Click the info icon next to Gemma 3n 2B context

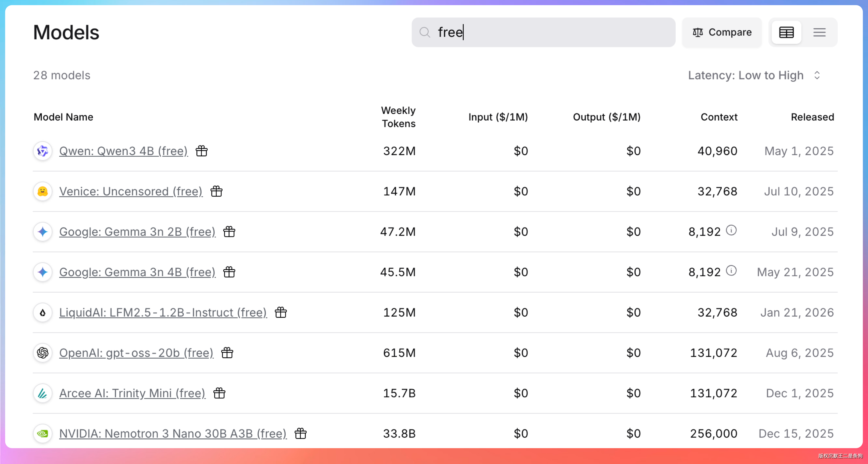pyautogui.click(x=731, y=231)
